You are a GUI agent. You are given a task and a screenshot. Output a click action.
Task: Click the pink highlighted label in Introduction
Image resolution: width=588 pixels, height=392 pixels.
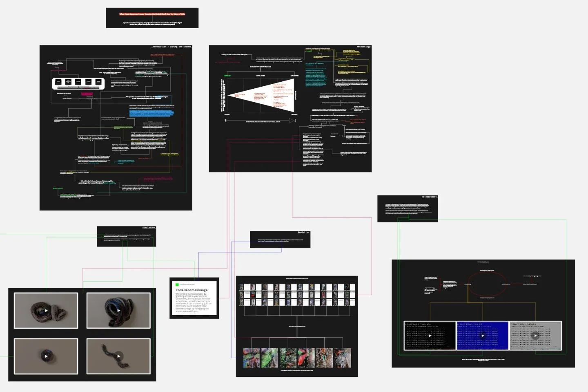(x=87, y=94)
